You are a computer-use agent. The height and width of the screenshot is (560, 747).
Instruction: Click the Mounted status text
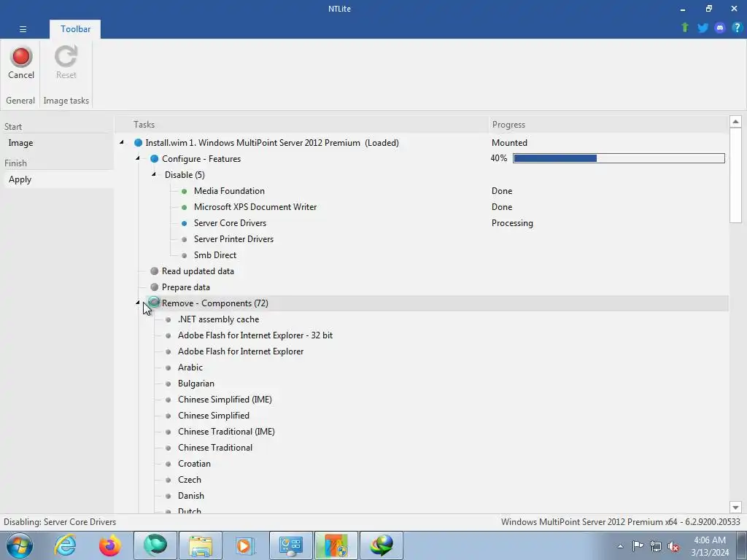click(x=509, y=143)
